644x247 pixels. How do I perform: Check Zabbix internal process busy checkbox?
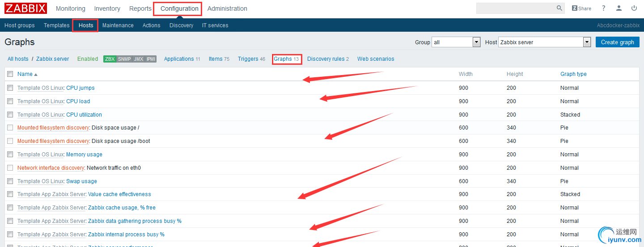pyautogui.click(x=10, y=234)
